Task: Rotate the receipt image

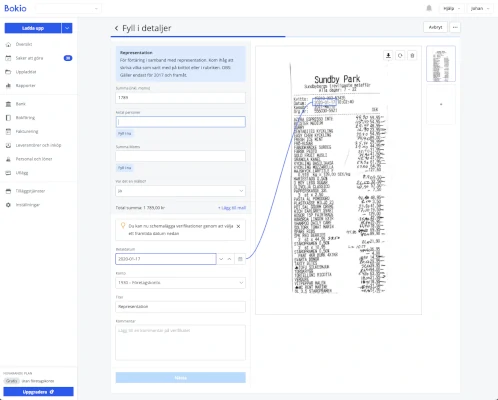Action: point(400,56)
